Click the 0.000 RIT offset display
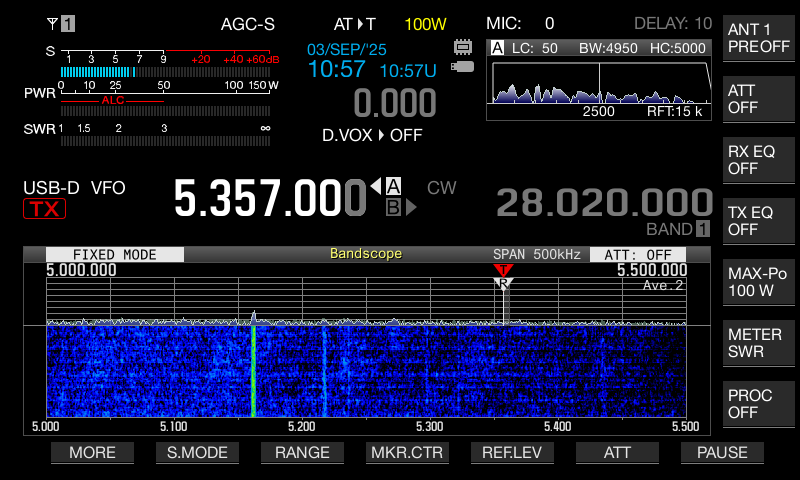The width and height of the screenshot is (800, 480). 395,103
